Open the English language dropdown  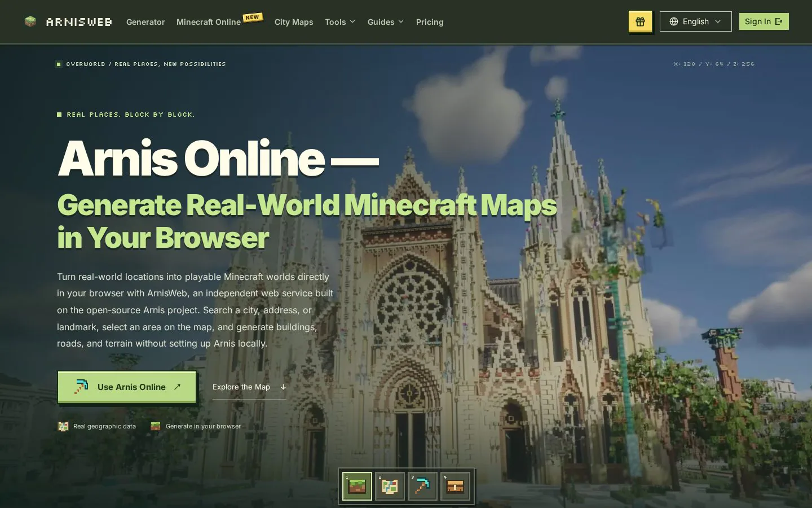click(x=695, y=21)
